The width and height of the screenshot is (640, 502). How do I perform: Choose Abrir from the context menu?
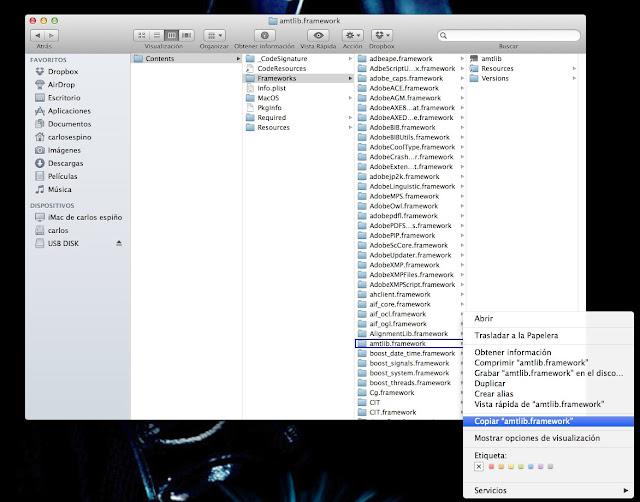(548, 318)
